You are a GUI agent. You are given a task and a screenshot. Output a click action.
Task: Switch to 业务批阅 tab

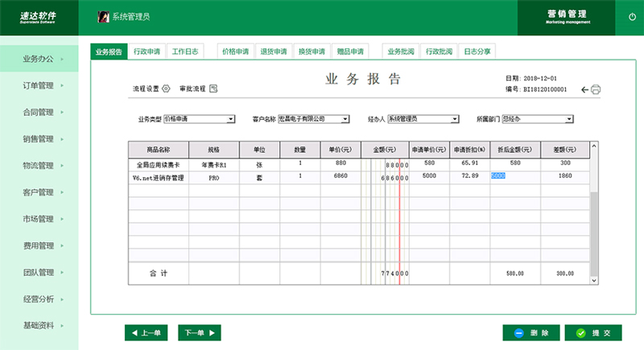(x=401, y=51)
